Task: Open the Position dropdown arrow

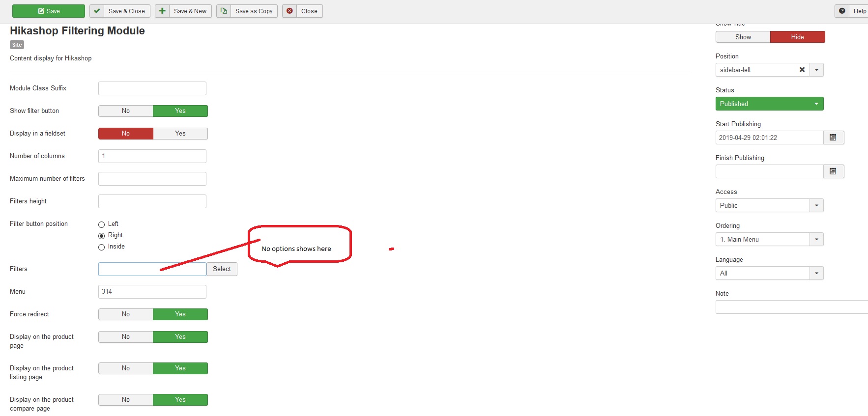Action: click(x=816, y=70)
